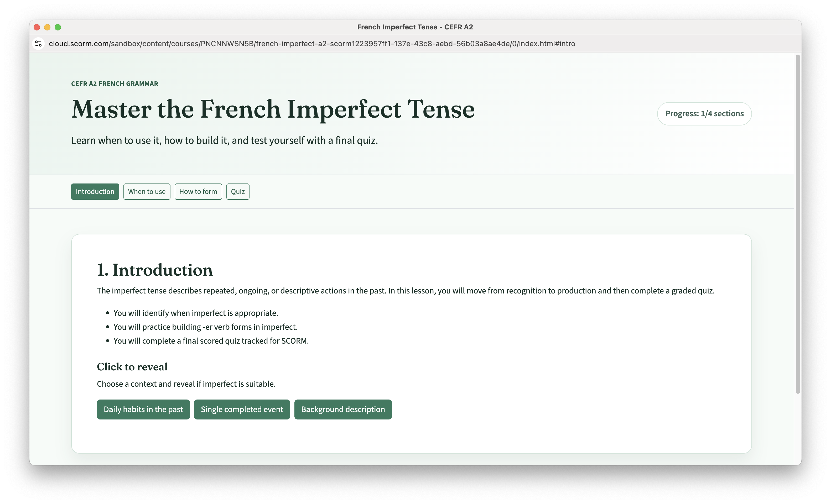Click the lesson subtitle text
Image resolution: width=831 pixels, height=504 pixels.
click(x=225, y=140)
